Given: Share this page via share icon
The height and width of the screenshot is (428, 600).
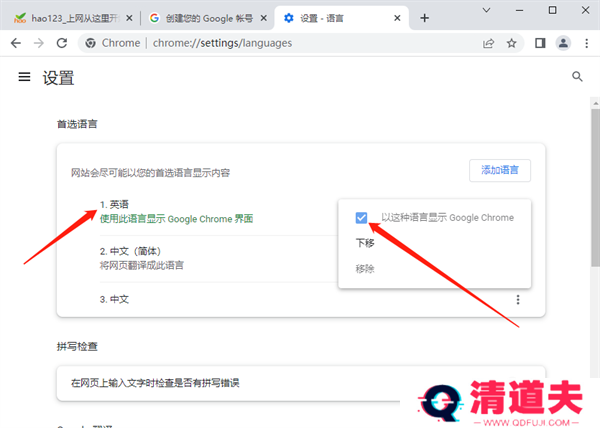Looking at the screenshot, I should pos(488,43).
